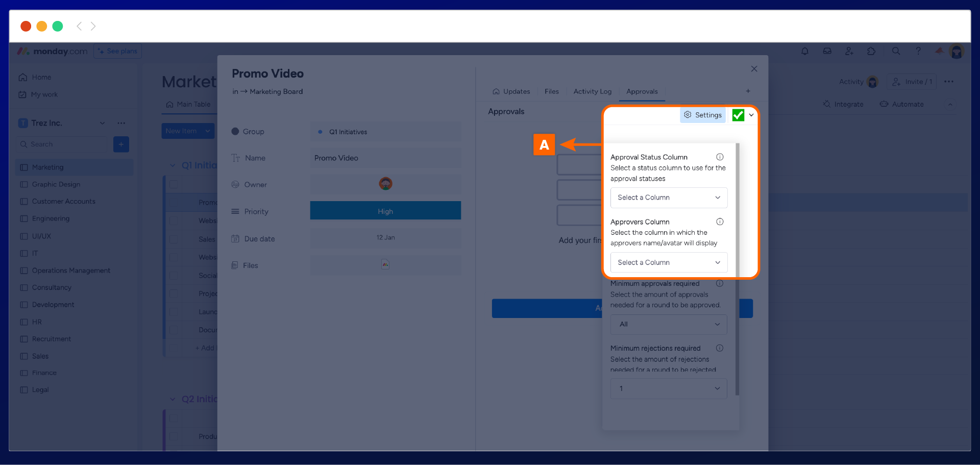980x465 pixels.
Task: Click the notifications bell icon
Action: pos(804,51)
